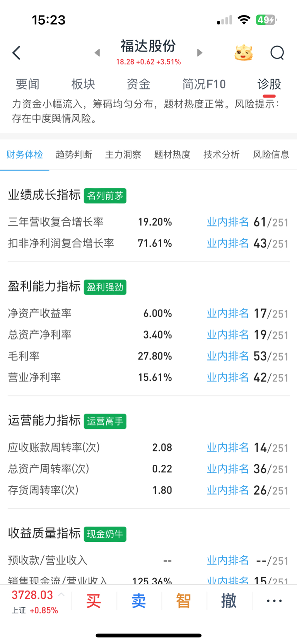Tap the red 买 buy icon

tap(94, 601)
